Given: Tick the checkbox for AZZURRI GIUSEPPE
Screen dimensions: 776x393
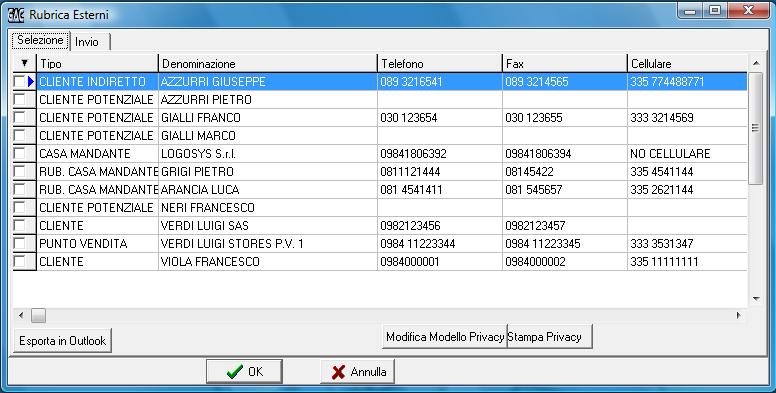Looking at the screenshot, I should point(19,81).
